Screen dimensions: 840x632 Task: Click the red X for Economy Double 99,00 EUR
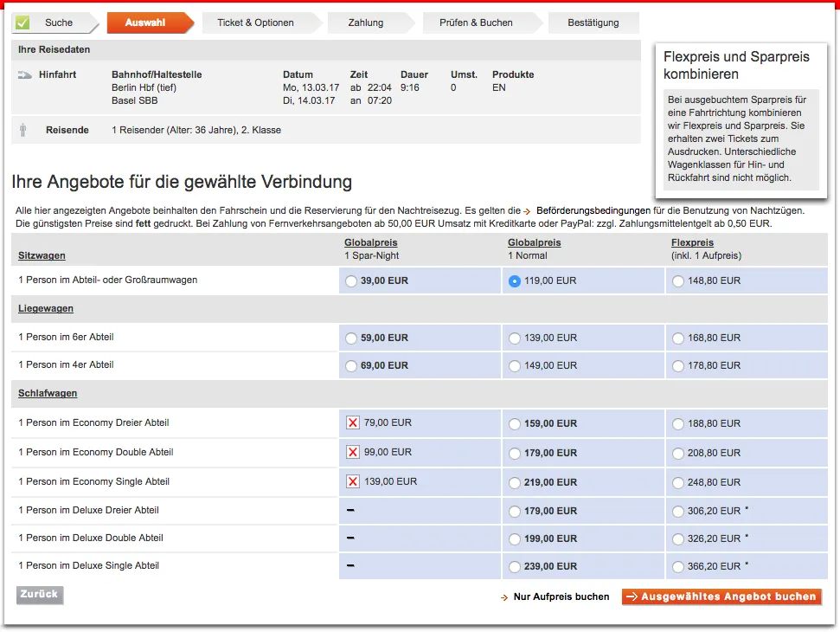pos(352,452)
